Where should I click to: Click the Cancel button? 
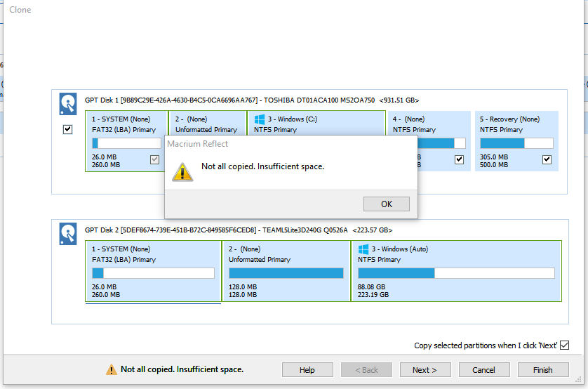point(483,370)
